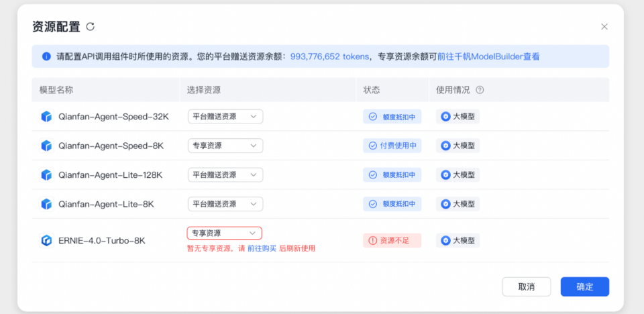Click the ERNIE-4.0-Turbo-8K model name
Image resolution: width=644 pixels, height=314 pixels.
[101, 240]
